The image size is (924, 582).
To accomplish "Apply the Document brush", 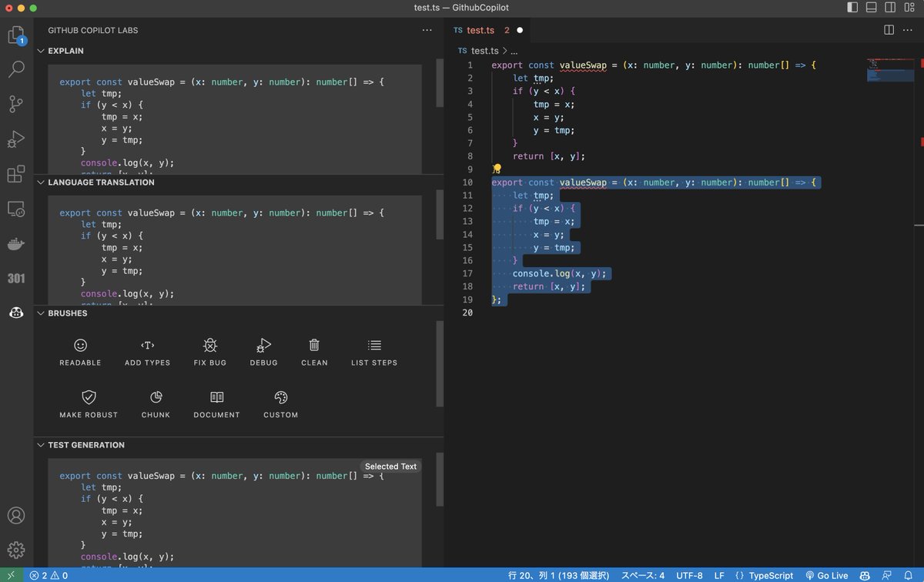I will click(x=217, y=405).
